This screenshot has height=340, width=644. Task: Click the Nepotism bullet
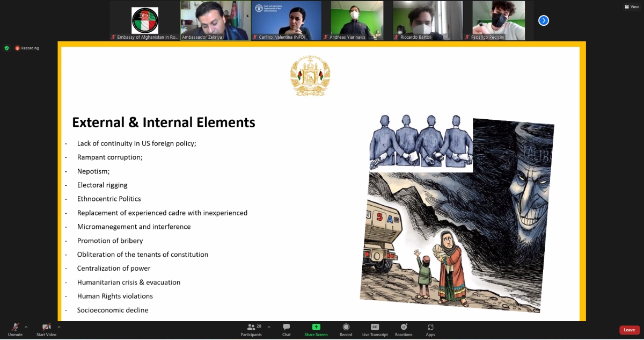pyautogui.click(x=93, y=171)
